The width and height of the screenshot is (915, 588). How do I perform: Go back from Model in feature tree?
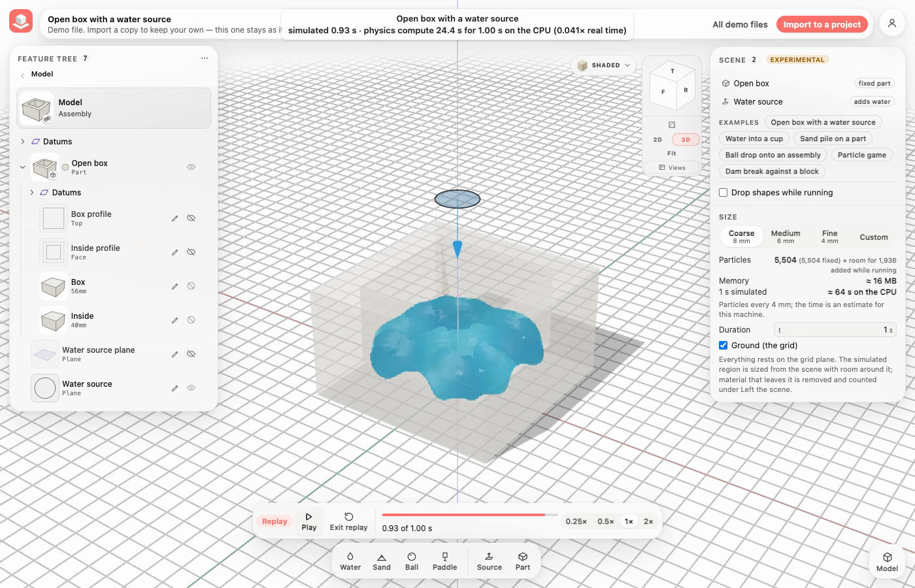[x=23, y=74]
